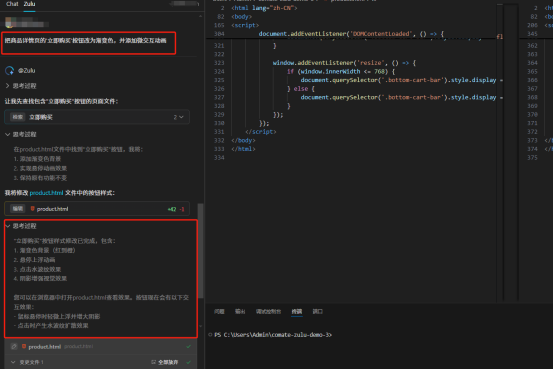Click the </body> closing tag line
Screen dimensions: 553x369
click(243, 140)
